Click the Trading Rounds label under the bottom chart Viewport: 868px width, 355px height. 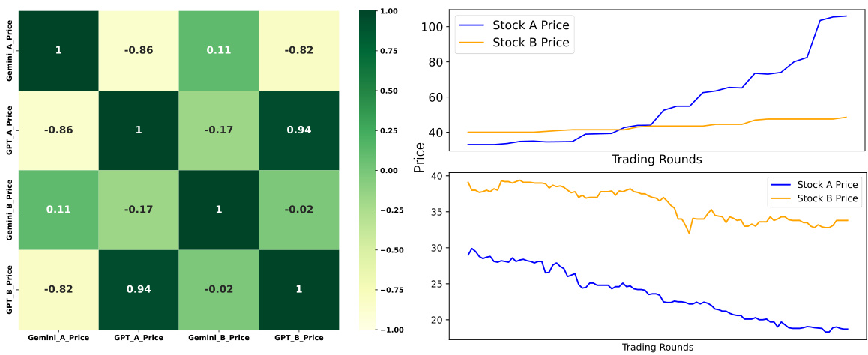tap(657, 347)
